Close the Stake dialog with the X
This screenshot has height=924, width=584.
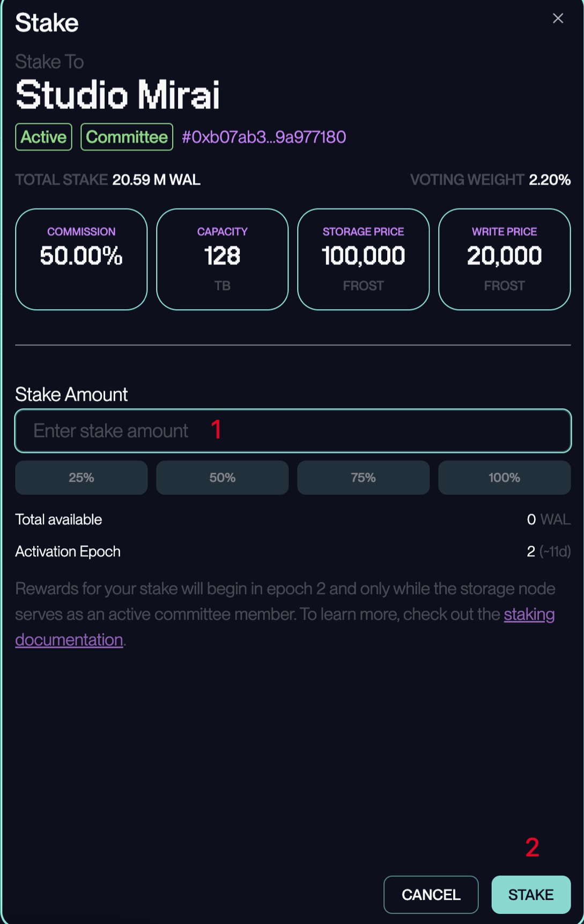[558, 19]
